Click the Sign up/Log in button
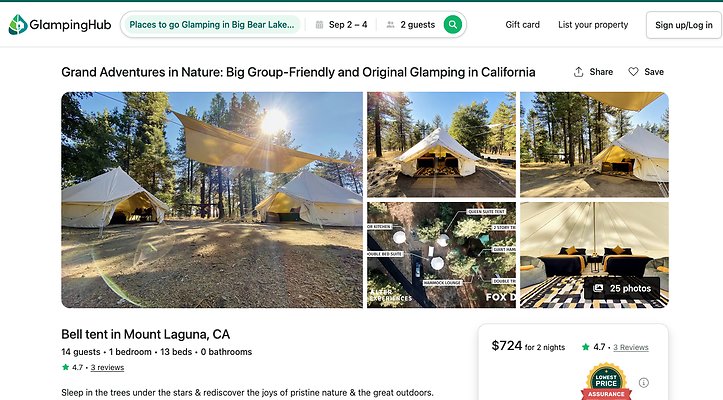The width and height of the screenshot is (723, 400). pyautogui.click(x=684, y=25)
